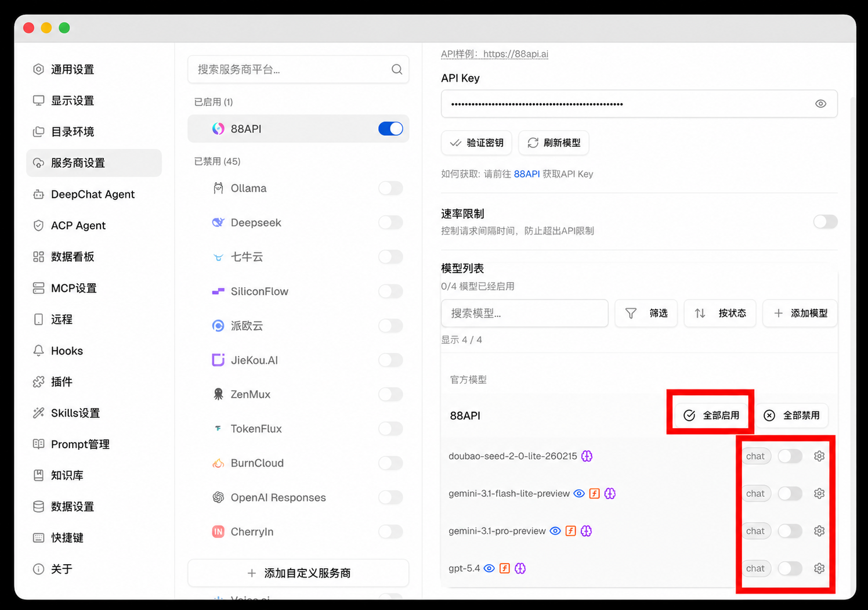This screenshot has height=610, width=868.
Task: Enable the doubao-seed-2-0-lite-260215 model toggle
Action: (x=790, y=456)
